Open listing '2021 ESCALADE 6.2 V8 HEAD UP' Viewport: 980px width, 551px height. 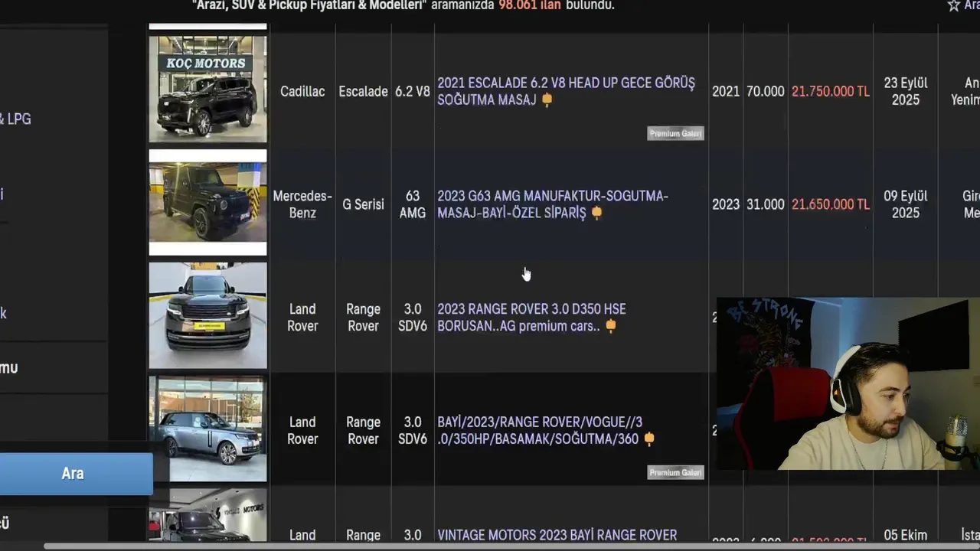pyautogui.click(x=566, y=91)
